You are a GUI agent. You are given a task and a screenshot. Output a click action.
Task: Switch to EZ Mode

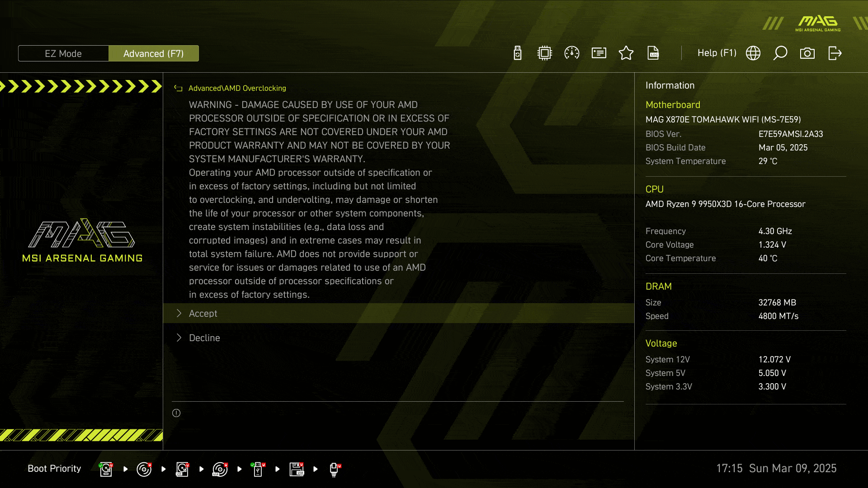63,54
